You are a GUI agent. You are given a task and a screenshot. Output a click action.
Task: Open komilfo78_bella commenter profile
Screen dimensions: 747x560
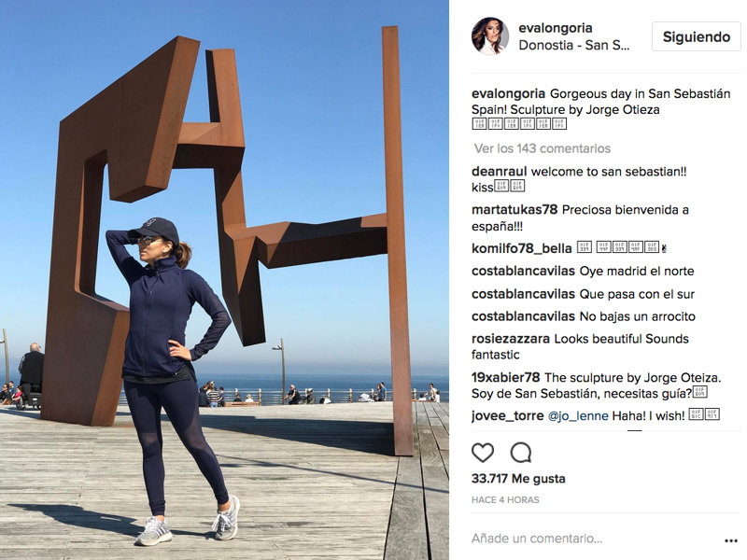pyautogui.click(x=522, y=248)
